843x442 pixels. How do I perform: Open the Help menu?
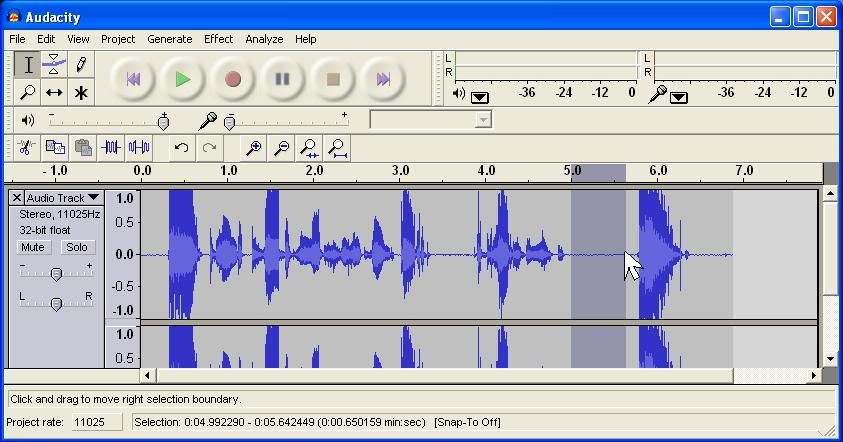305,39
